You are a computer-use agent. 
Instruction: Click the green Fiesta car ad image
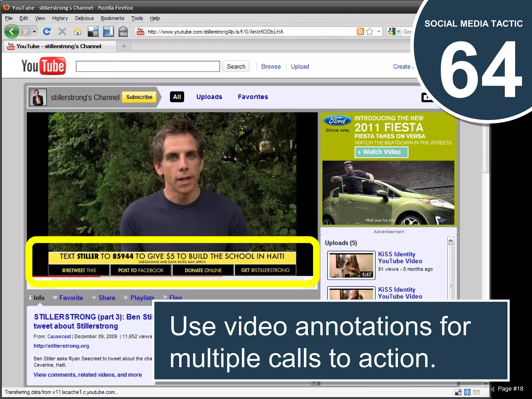tap(388, 192)
